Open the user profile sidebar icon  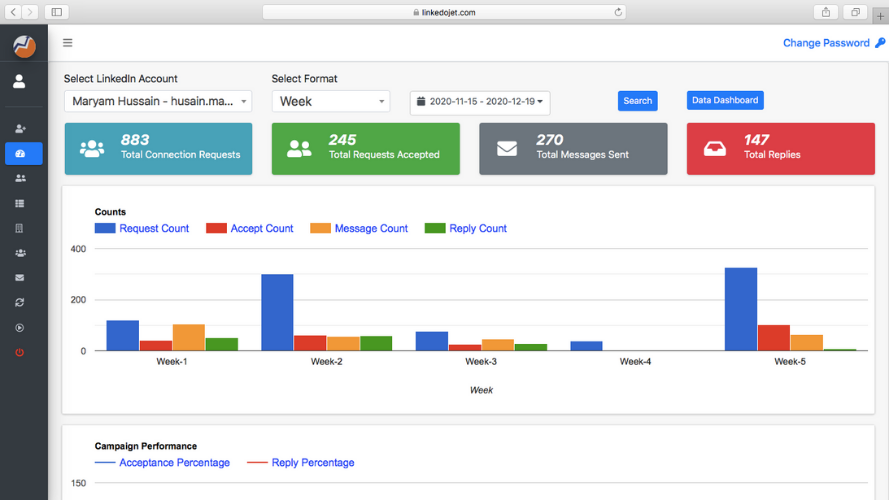(19, 81)
